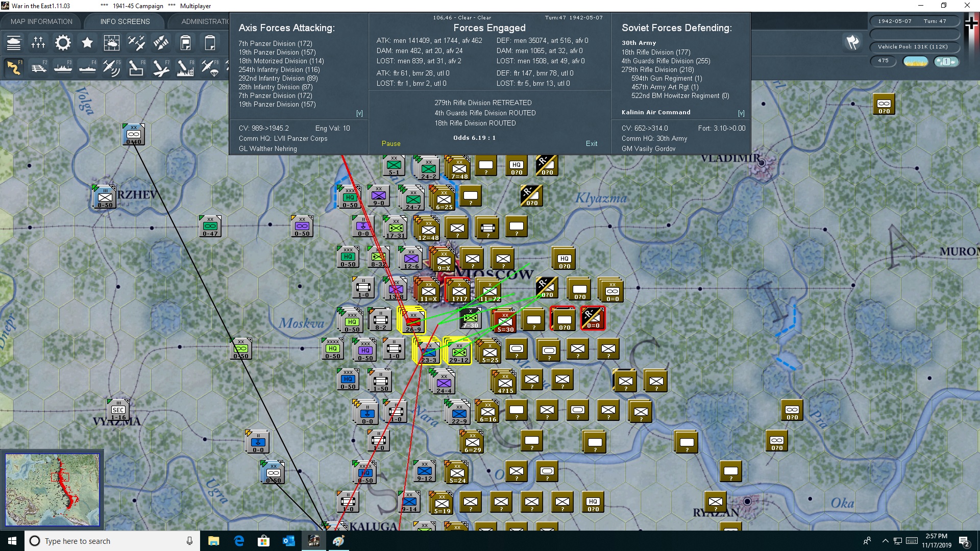
Task: Open the air doctrine planes icon
Action: (x=136, y=43)
